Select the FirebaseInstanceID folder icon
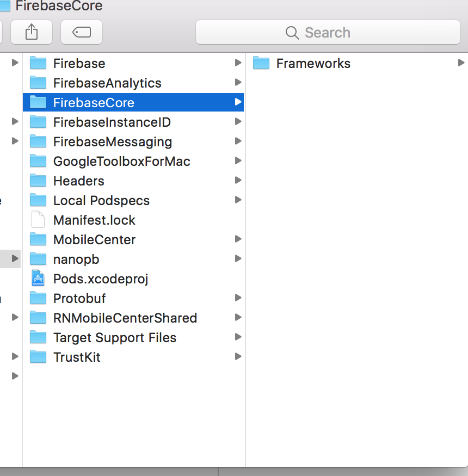This screenshot has height=476, width=468. (38, 121)
